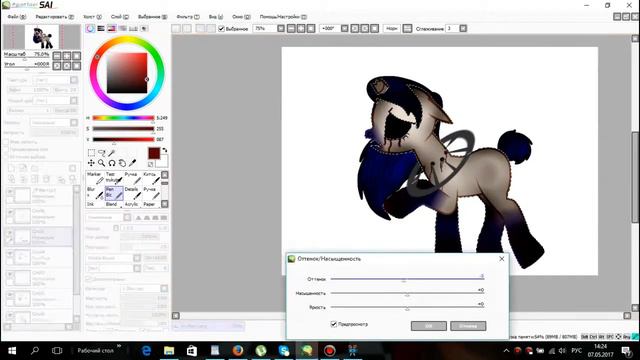Open the Фильтр menu
Screen dimensions: 640x360
[x=188, y=17]
